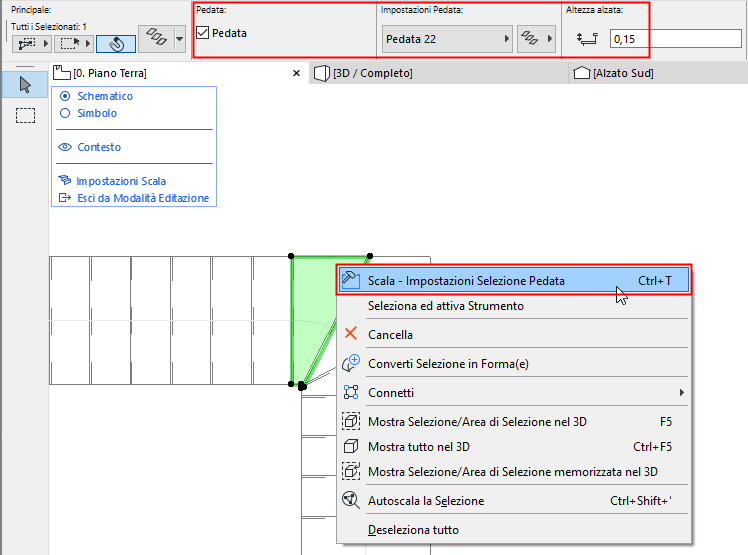Click the Tutti i Selezionati: 1 text

point(49,27)
